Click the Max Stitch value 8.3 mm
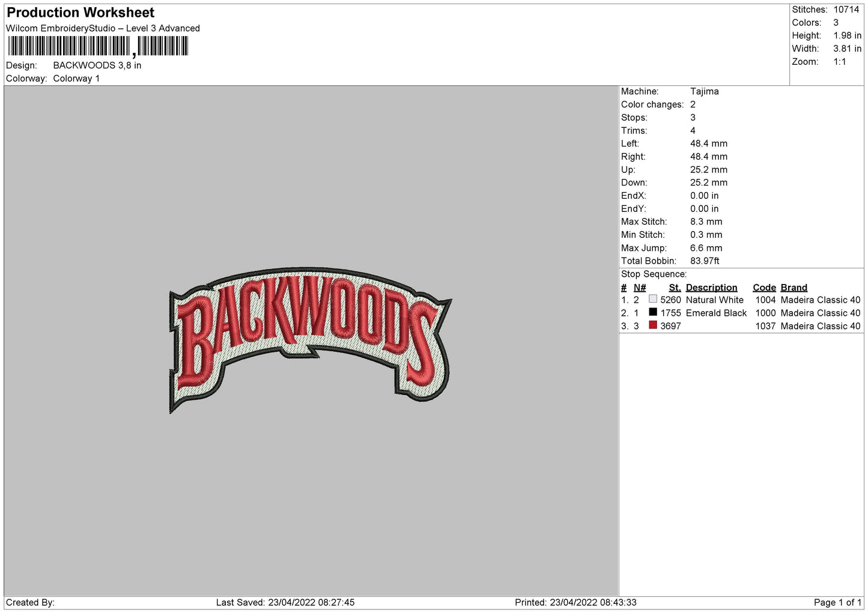This screenshot has height=613, width=868. click(x=706, y=222)
